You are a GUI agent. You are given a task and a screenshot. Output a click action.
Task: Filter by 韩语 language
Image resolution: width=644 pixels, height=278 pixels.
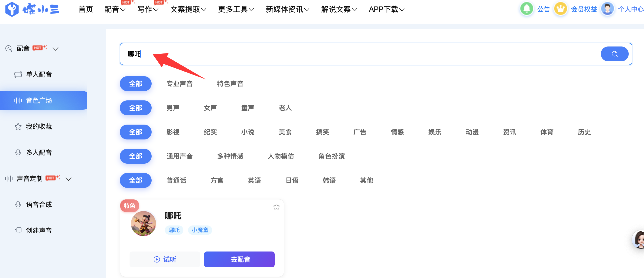click(x=329, y=180)
